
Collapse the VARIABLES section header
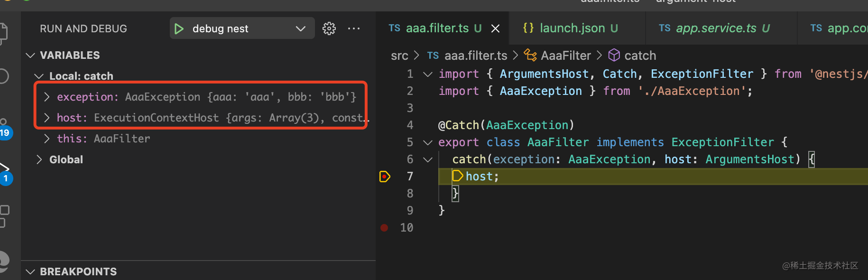70,56
